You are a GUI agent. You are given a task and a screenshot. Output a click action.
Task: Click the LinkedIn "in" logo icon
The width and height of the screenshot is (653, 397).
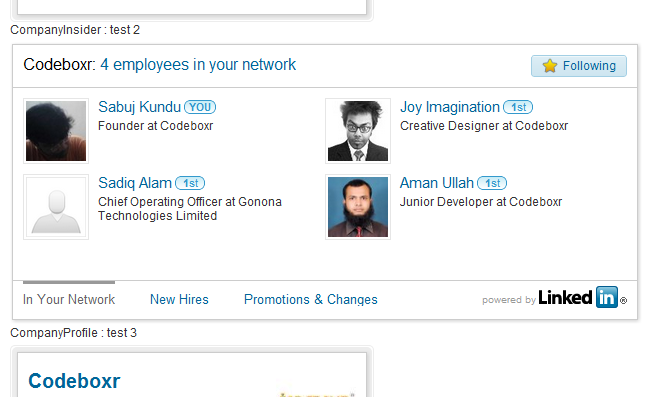click(x=607, y=297)
